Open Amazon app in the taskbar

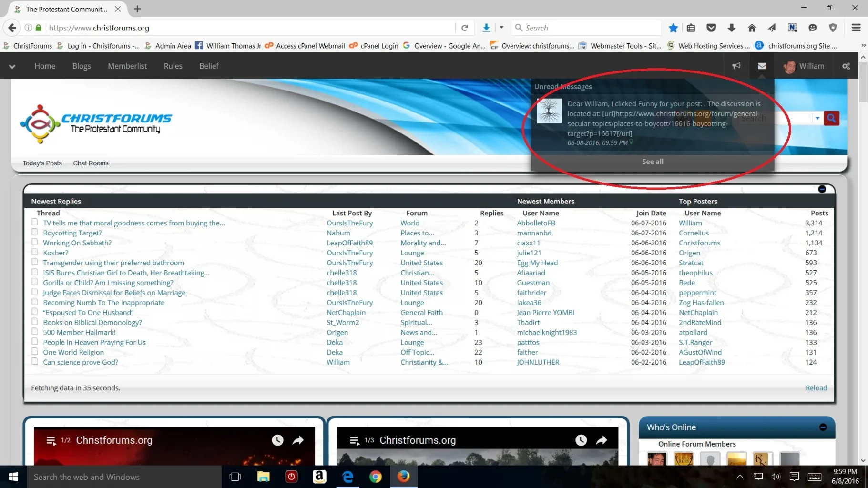pos(319,477)
